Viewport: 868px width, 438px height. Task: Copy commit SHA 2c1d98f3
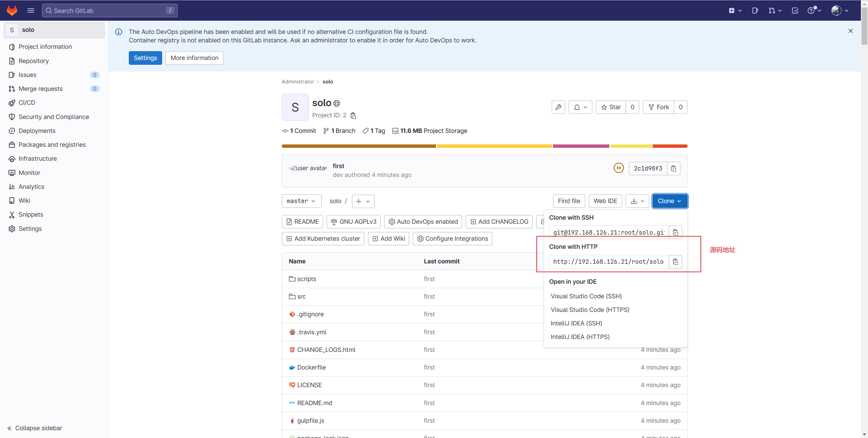tap(674, 168)
